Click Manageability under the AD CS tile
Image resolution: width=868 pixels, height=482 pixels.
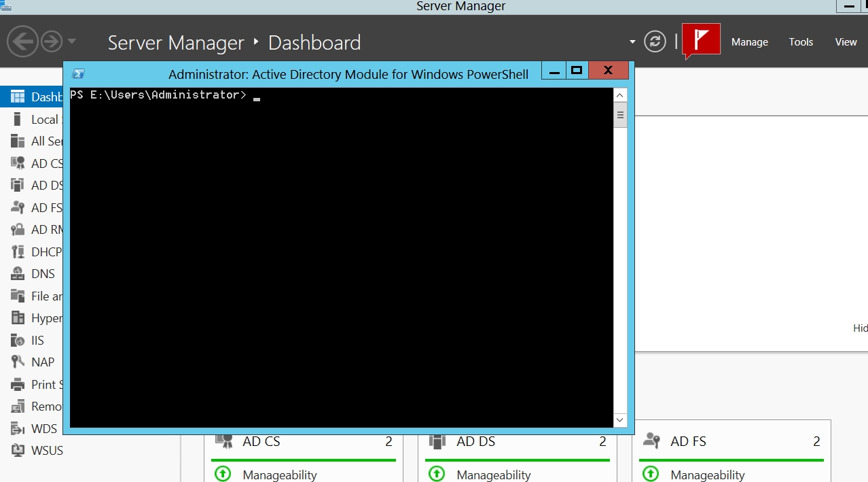point(280,475)
